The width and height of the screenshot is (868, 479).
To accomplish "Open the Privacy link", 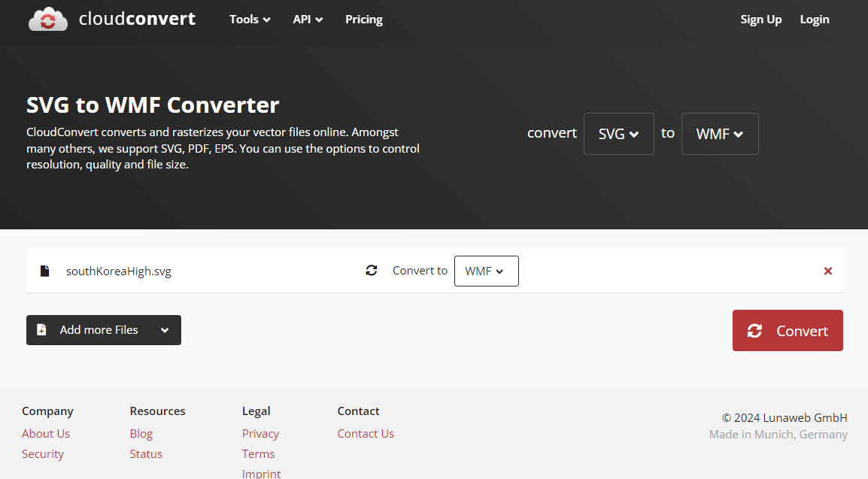I will [260, 434].
